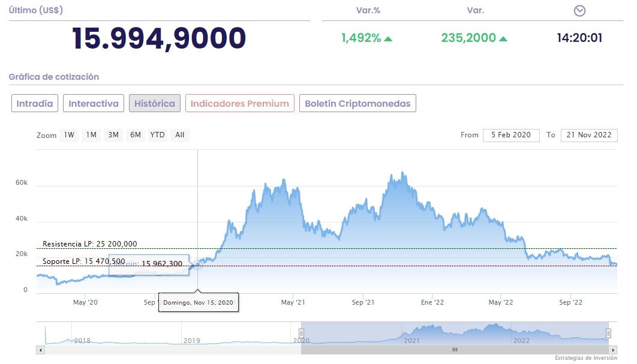Choose the 6M zoom range
The image size is (637, 364).
[x=136, y=135]
